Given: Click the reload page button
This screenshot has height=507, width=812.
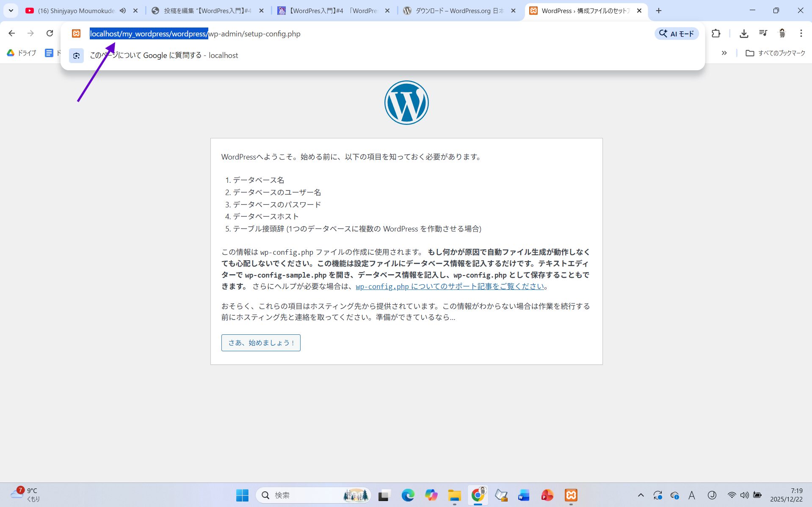Looking at the screenshot, I should 50,33.
